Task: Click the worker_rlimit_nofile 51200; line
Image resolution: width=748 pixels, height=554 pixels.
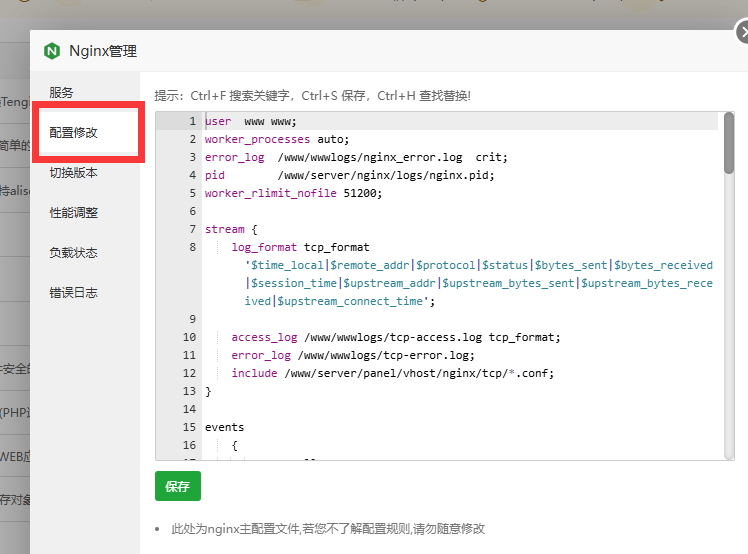Action: pyautogui.click(x=293, y=193)
